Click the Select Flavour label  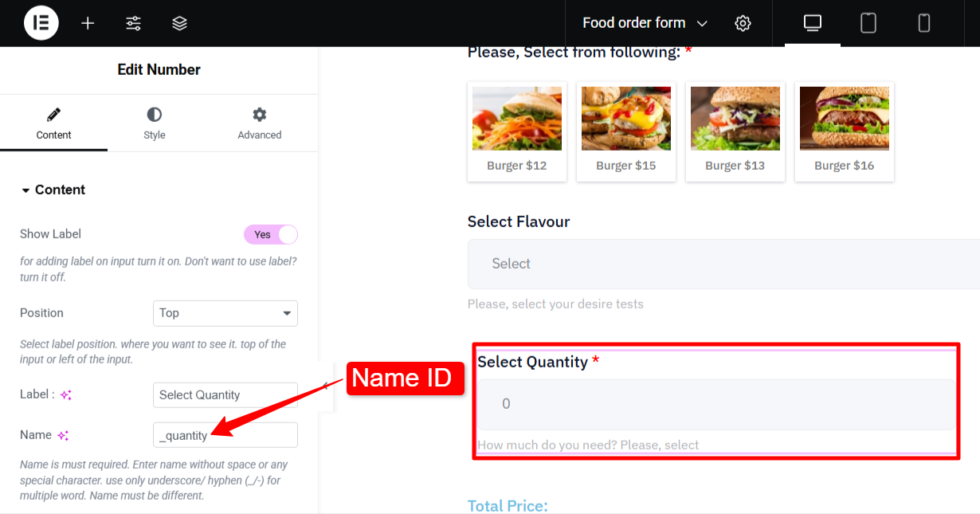[519, 222]
